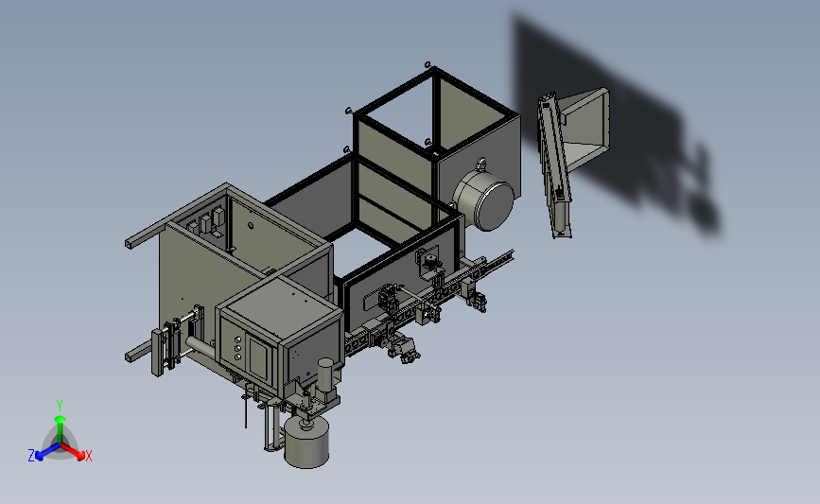Select the small upright cylinder above the bottom tank
Image resolution: width=820 pixels, height=504 pixels.
pos(325,375)
